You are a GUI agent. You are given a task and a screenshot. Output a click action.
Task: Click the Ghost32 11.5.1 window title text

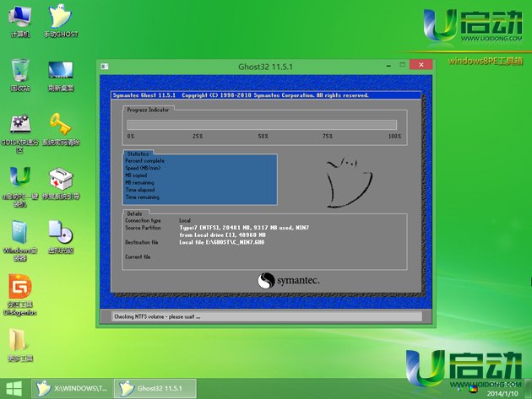point(265,67)
